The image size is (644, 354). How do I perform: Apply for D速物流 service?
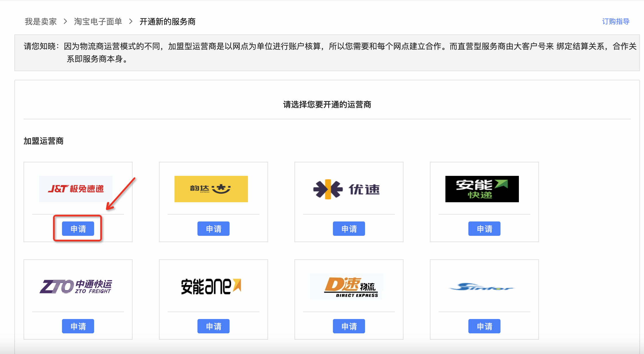tap(349, 326)
